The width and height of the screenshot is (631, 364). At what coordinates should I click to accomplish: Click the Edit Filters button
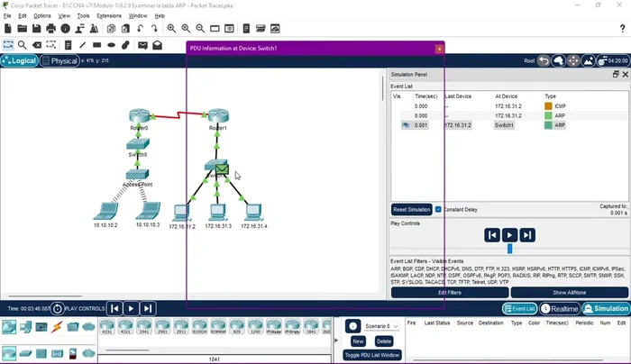[x=449, y=293]
